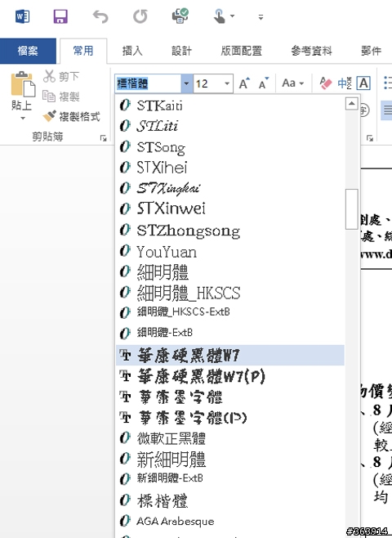Select the YouYuan font
Viewport: 392px width, 538px height.
[x=230, y=252]
